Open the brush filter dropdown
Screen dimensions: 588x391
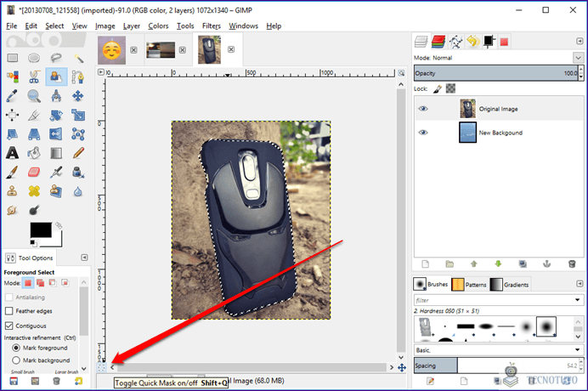point(578,300)
